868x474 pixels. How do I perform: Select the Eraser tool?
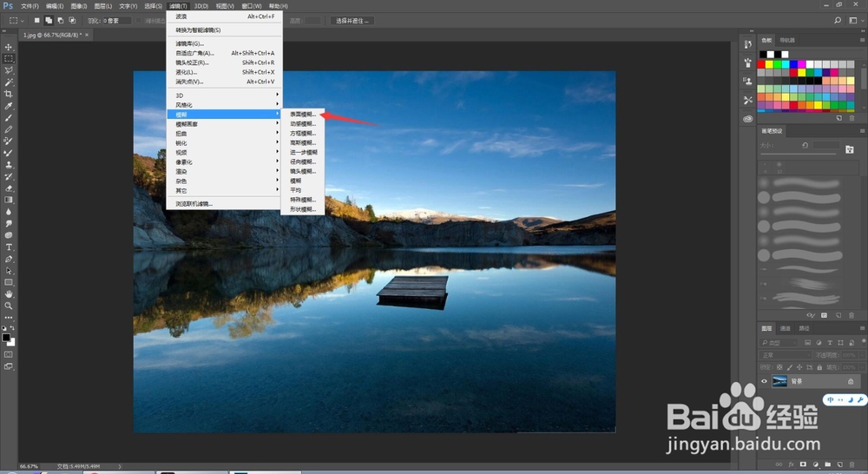pyautogui.click(x=9, y=188)
